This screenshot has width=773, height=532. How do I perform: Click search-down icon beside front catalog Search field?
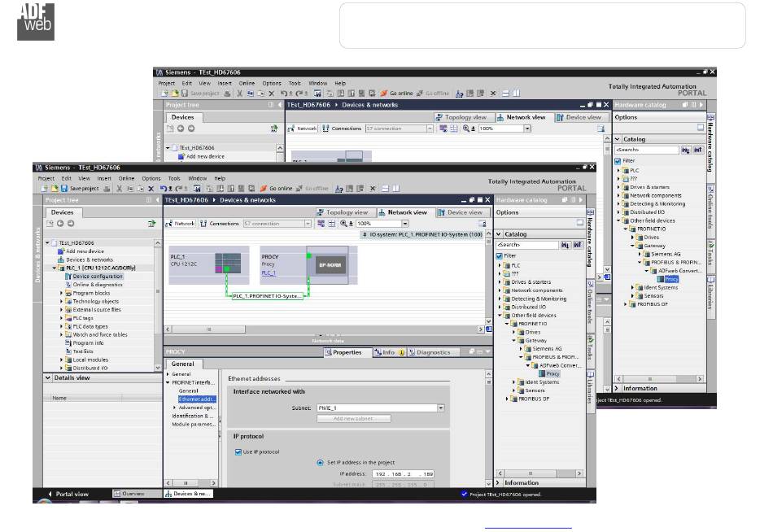click(x=565, y=245)
